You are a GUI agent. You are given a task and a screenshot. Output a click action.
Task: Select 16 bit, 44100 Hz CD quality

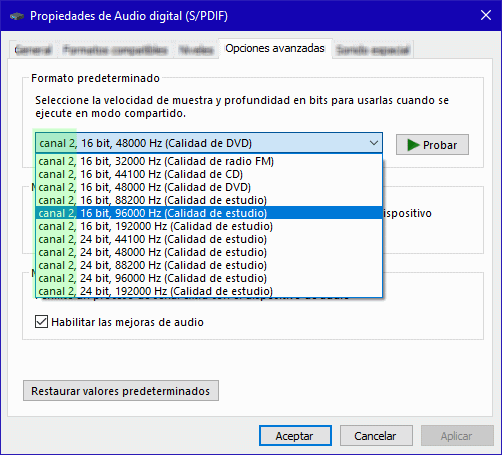(x=209, y=174)
